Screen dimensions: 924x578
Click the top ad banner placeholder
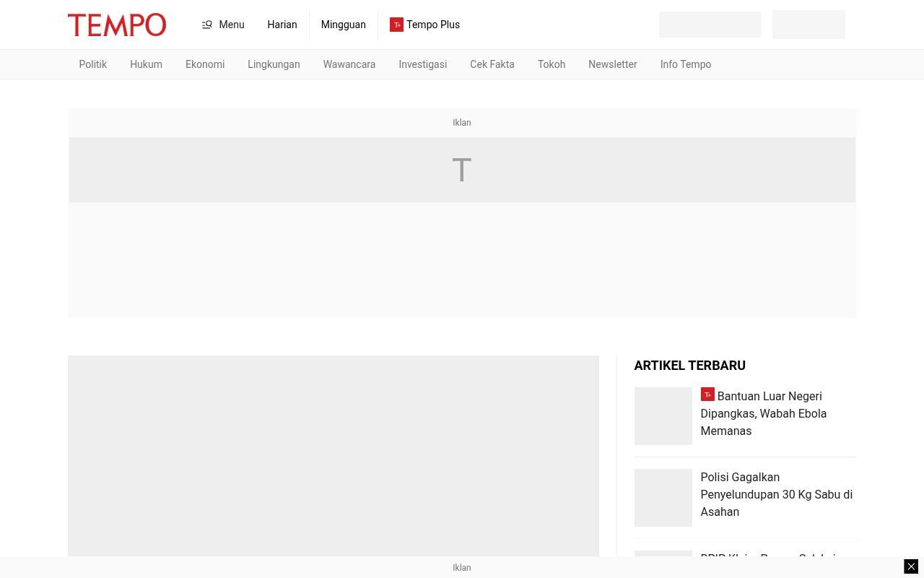coord(462,170)
